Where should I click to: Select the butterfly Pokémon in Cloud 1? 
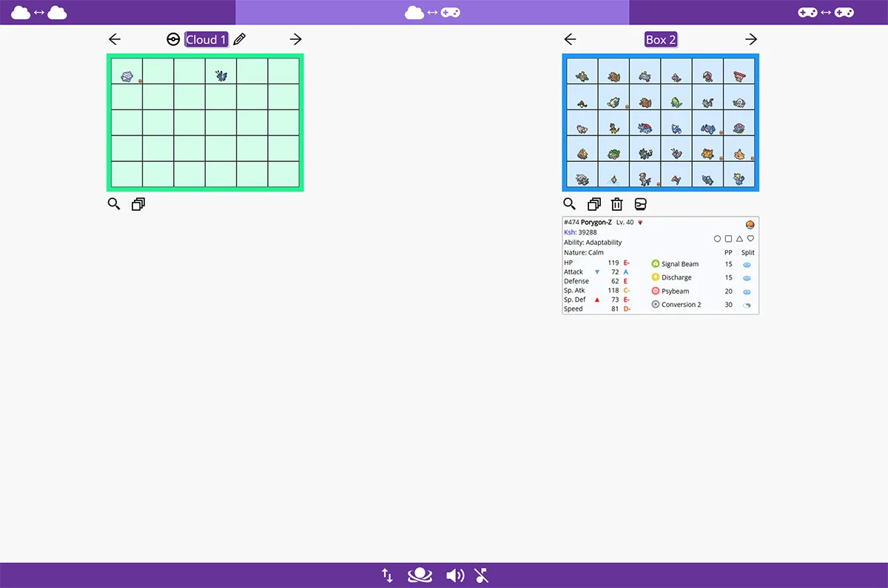coord(221,75)
